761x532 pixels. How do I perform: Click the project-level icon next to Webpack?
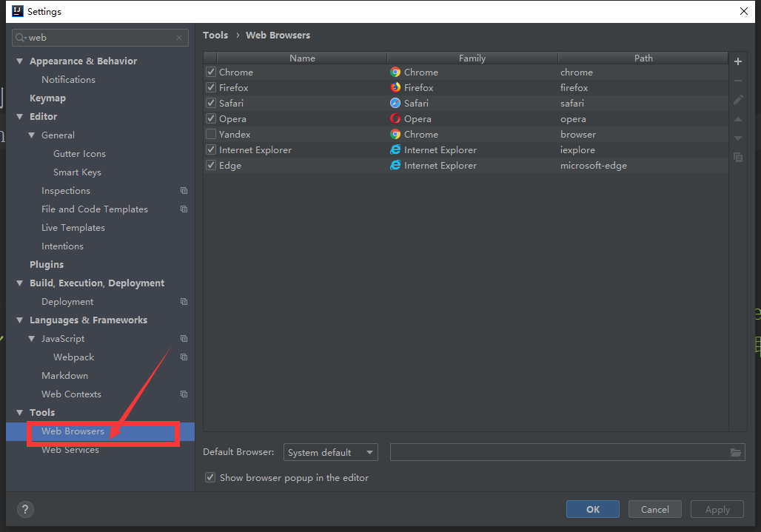click(x=184, y=357)
